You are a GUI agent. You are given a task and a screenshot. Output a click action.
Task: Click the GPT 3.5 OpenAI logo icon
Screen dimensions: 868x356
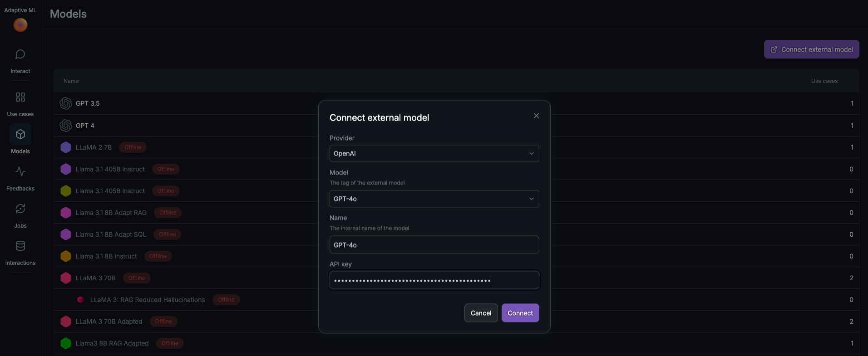(x=66, y=103)
